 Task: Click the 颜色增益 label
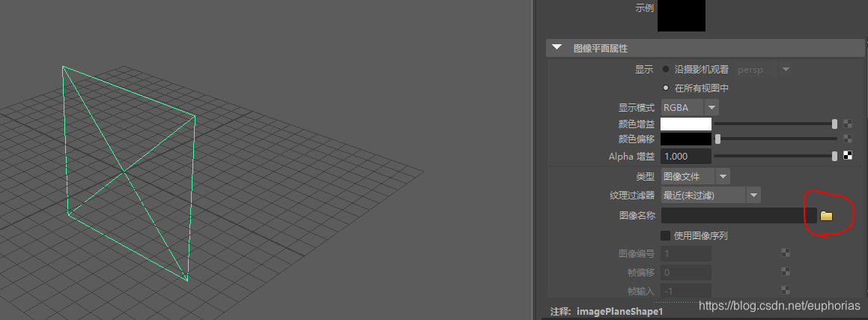point(637,124)
